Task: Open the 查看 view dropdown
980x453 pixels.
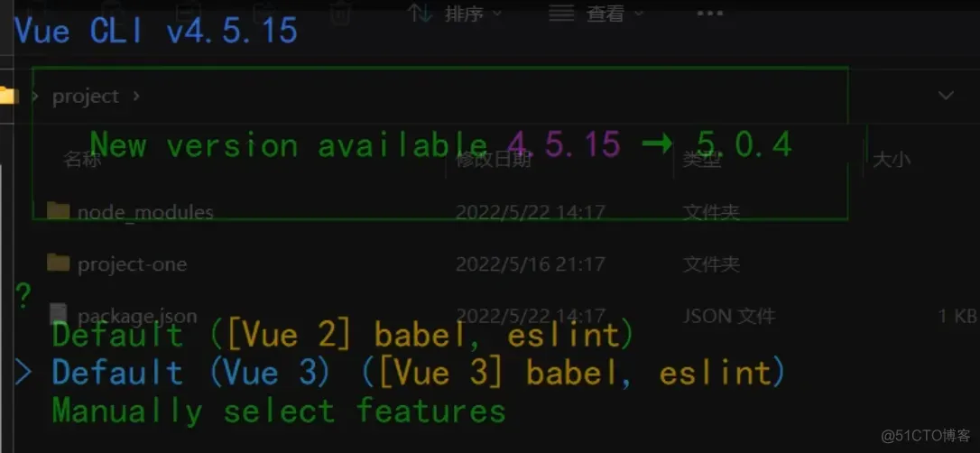Action: pyautogui.click(x=614, y=14)
